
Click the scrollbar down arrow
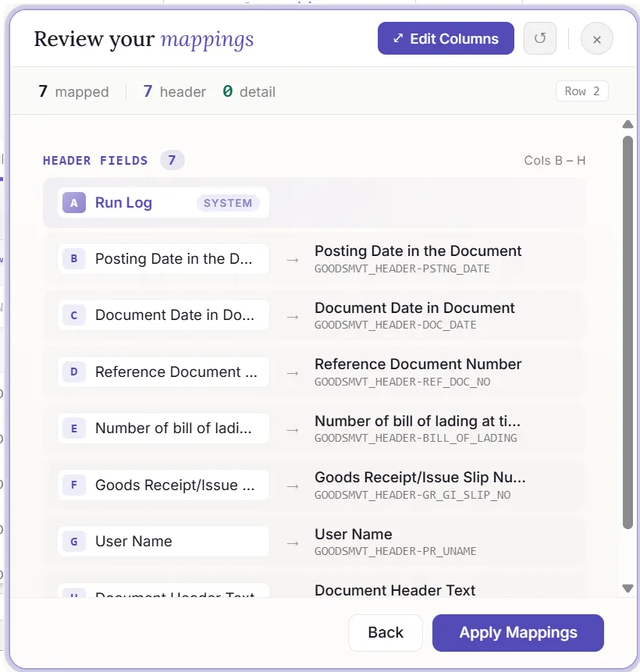(x=628, y=588)
